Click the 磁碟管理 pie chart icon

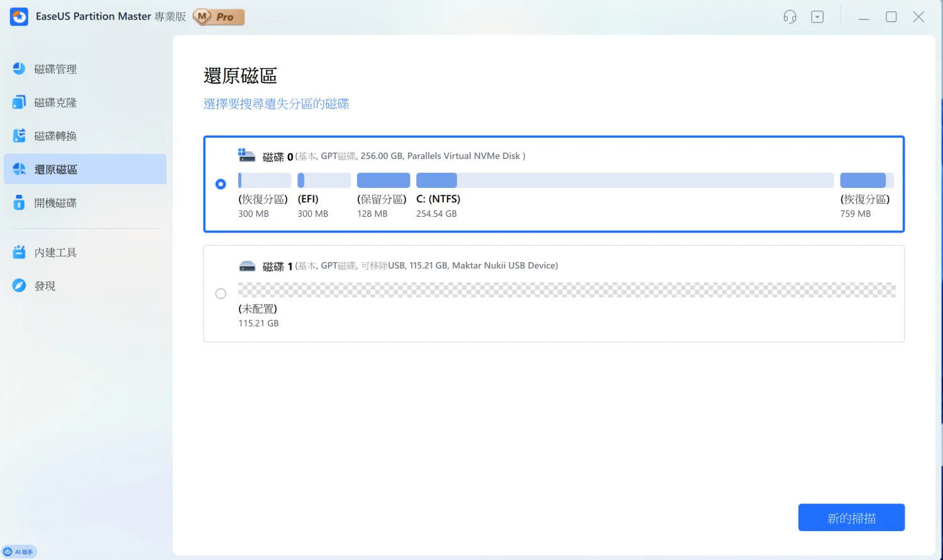coord(19,69)
